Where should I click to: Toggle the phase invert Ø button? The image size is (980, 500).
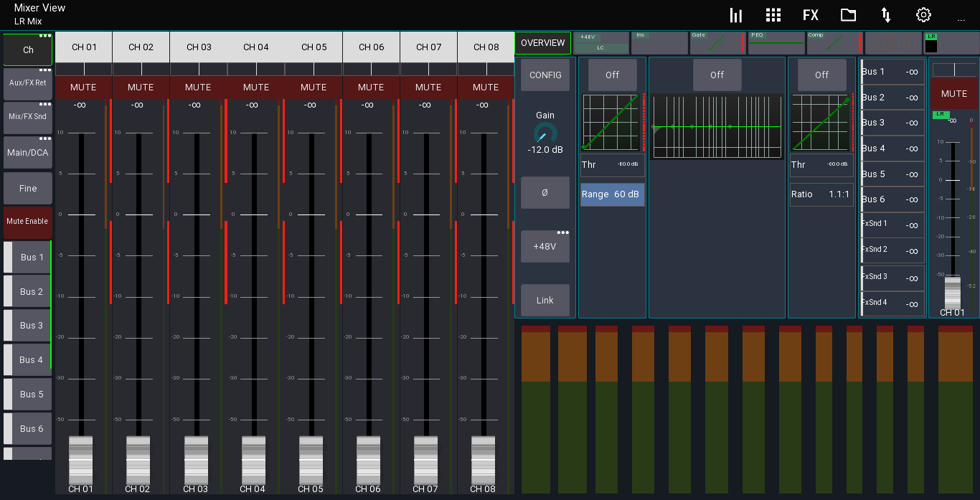pos(545,193)
